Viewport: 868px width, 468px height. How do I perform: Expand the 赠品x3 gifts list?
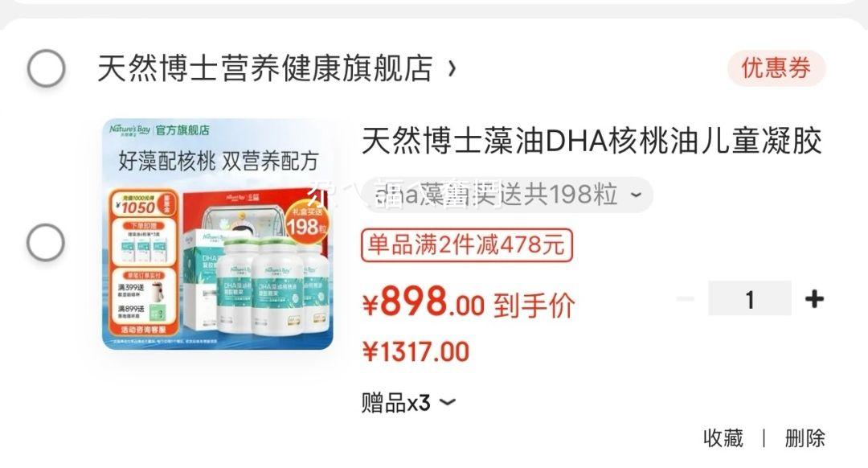point(408,403)
